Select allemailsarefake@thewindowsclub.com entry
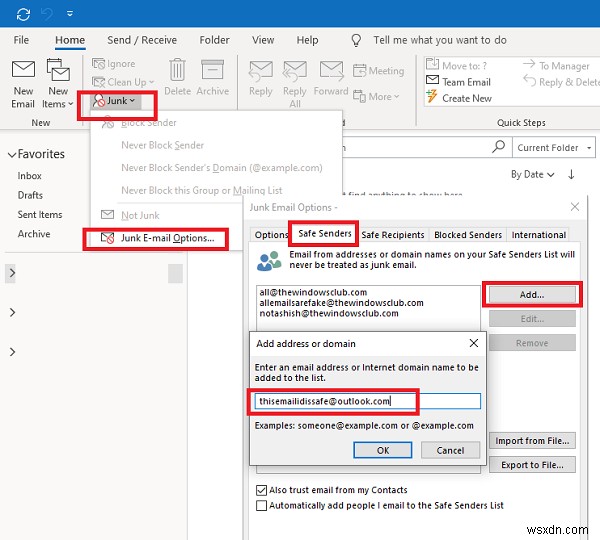The image size is (600, 540). [341, 303]
